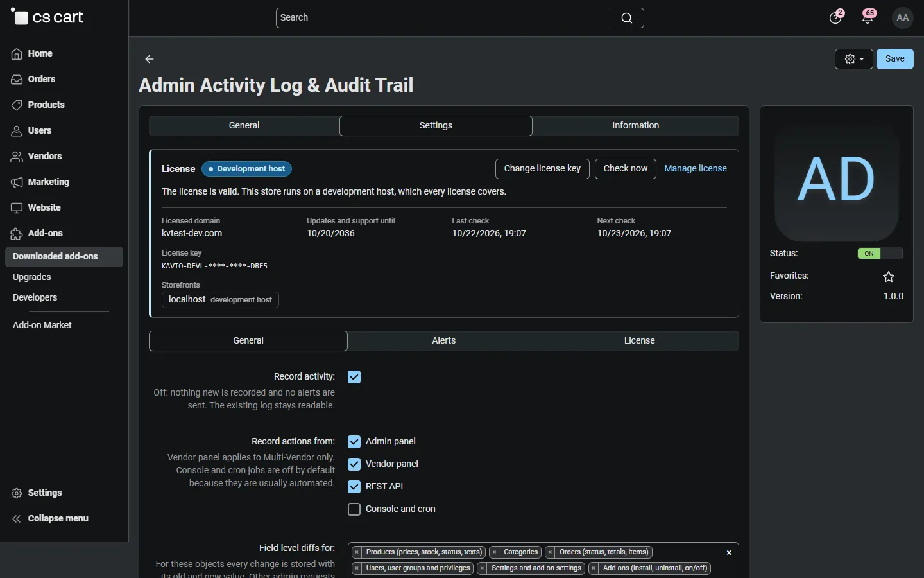The width and height of the screenshot is (924, 578).
Task: Remove the Add-ons (install, uninstall, on/off) tag
Action: (x=594, y=568)
